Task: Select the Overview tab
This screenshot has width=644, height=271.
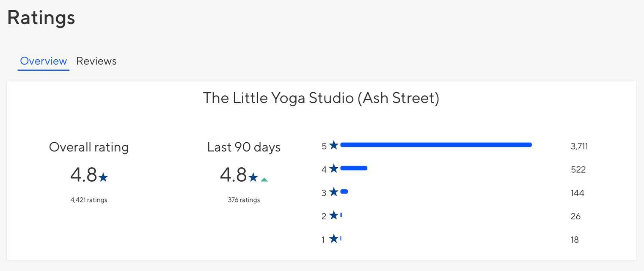Action: click(x=43, y=61)
